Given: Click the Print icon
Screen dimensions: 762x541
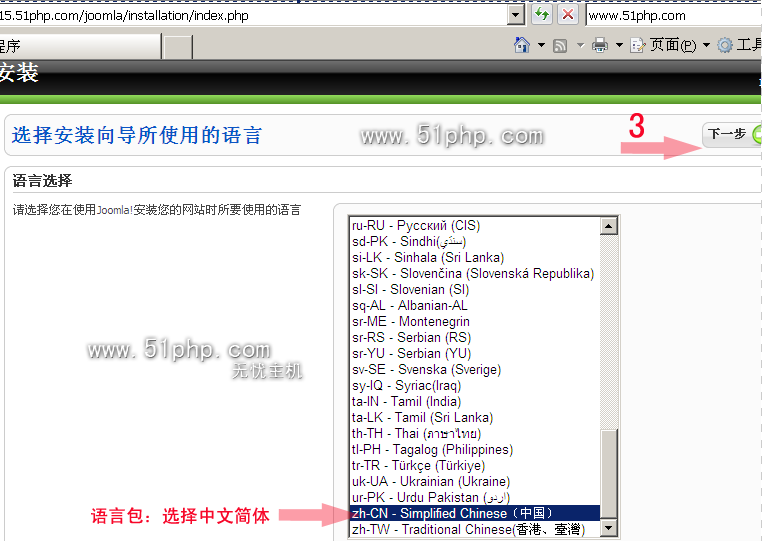Looking at the screenshot, I should pyautogui.click(x=600, y=45).
